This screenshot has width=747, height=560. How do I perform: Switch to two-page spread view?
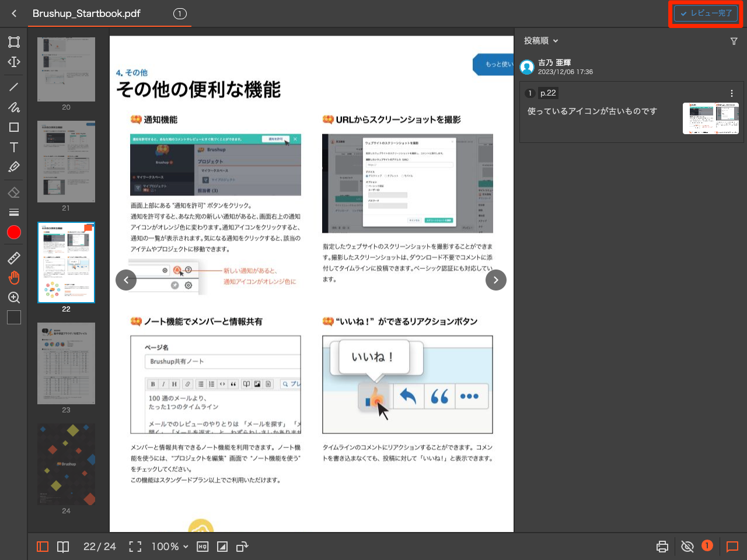[x=62, y=547]
